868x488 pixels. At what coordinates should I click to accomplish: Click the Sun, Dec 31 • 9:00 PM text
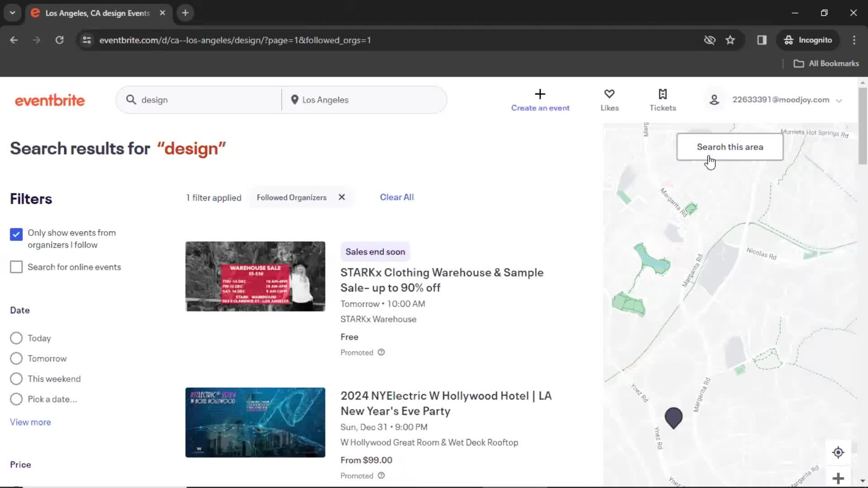coord(384,427)
